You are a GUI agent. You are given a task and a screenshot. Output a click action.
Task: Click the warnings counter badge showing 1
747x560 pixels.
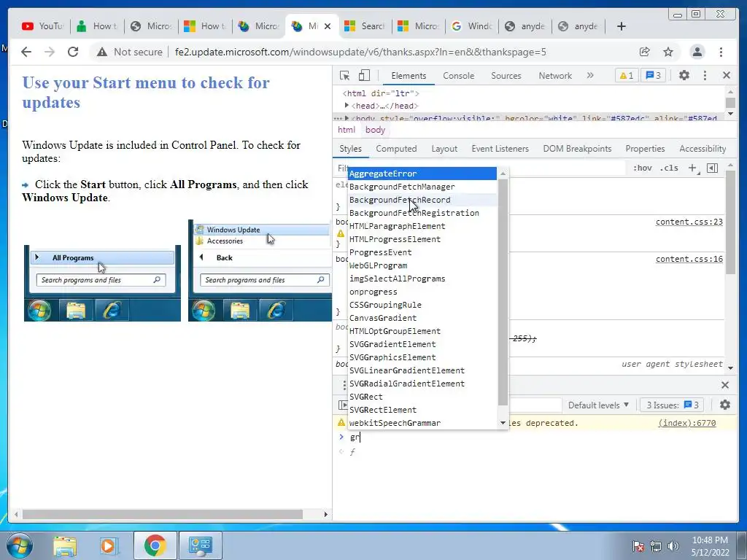[x=627, y=75]
